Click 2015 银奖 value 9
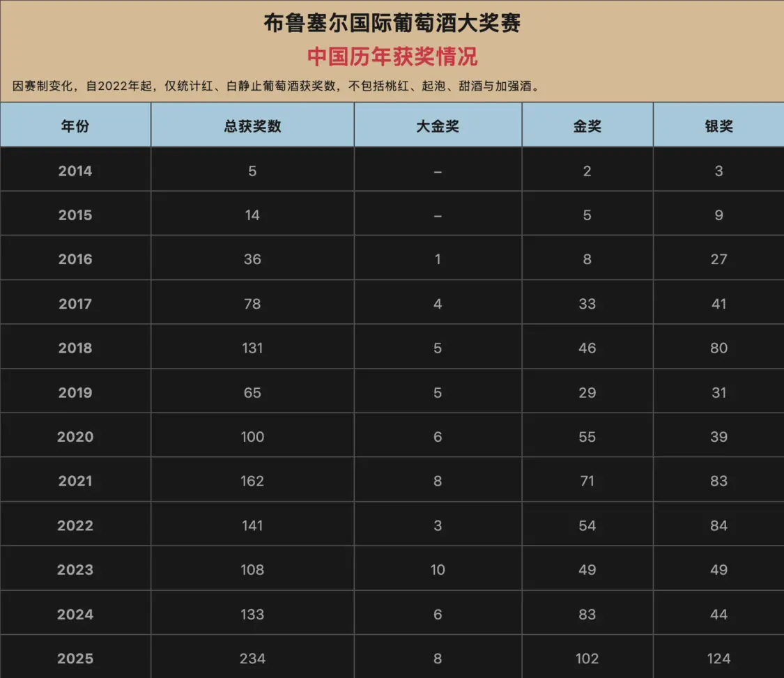Image resolution: width=784 pixels, height=678 pixels. [x=718, y=215]
